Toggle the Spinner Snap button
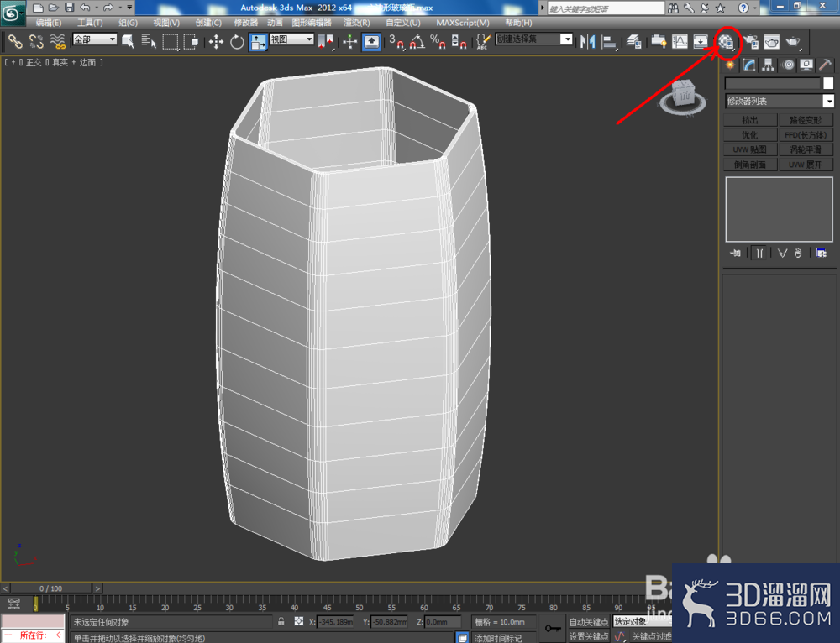This screenshot has width=840, height=643. pos(459,41)
